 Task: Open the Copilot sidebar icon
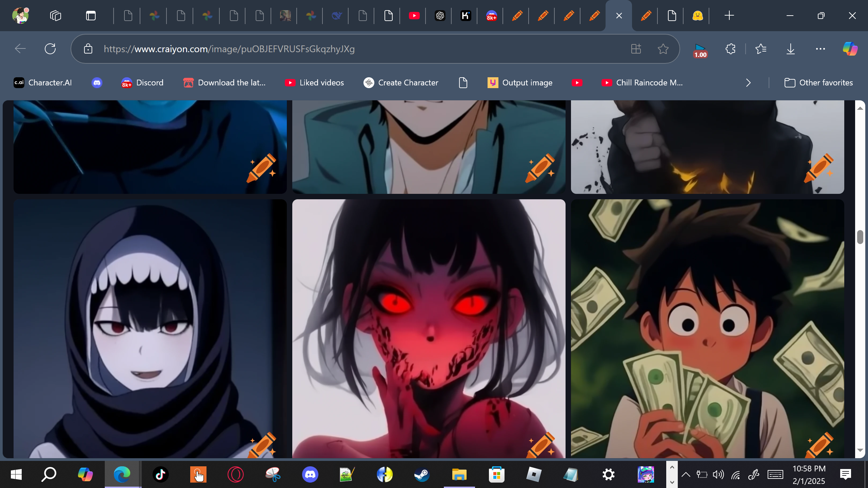click(850, 49)
